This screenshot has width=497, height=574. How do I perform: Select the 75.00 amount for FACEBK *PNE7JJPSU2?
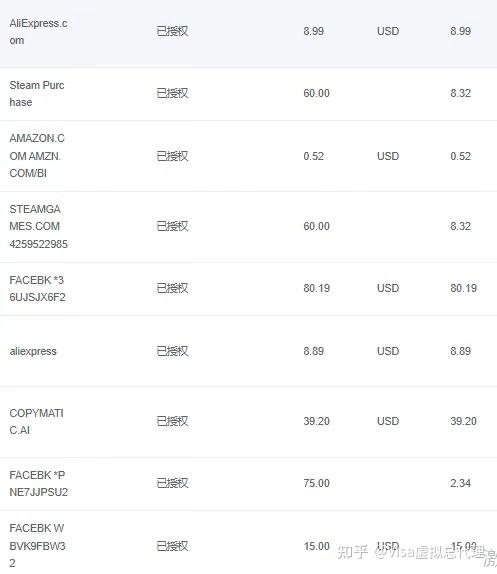(x=317, y=483)
